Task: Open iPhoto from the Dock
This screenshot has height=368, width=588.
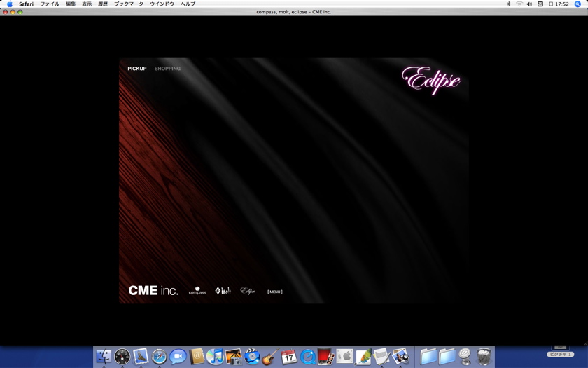Action: 234,356
